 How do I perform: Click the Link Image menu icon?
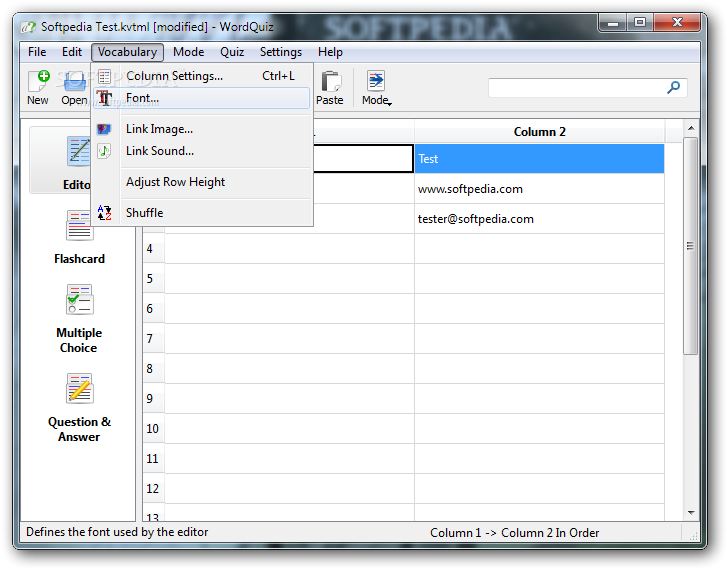(x=104, y=129)
